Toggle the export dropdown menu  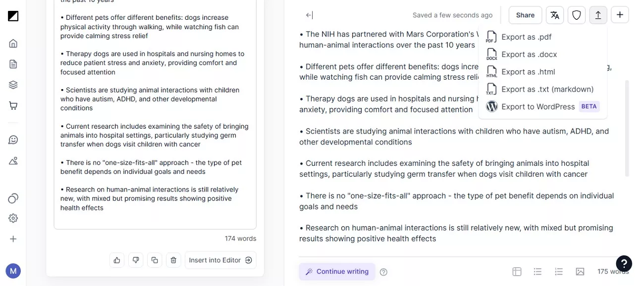(598, 15)
